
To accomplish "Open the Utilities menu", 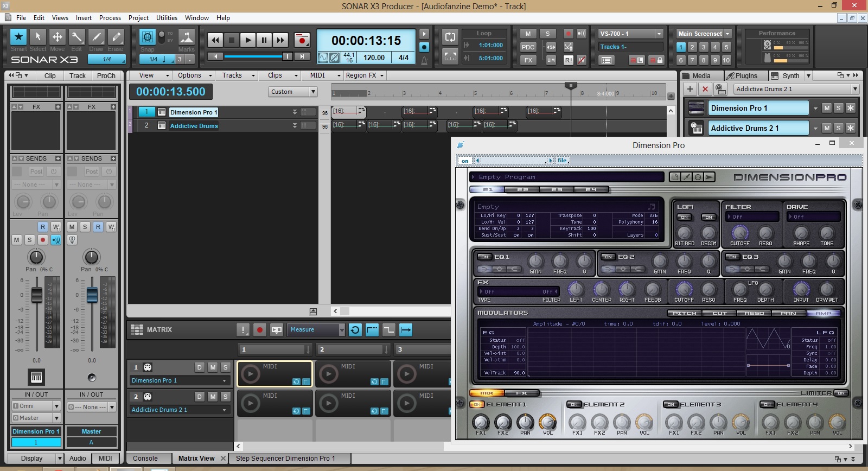I will (x=167, y=18).
